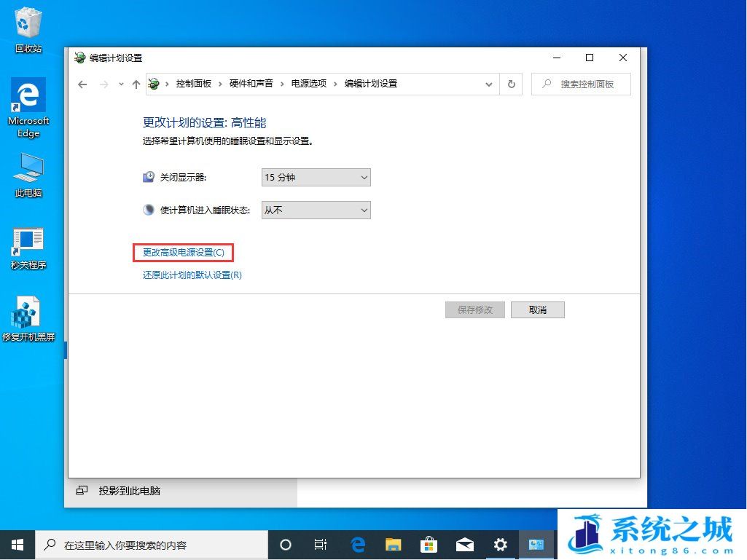Open Windows Settings via the gear icon
The width and height of the screenshot is (747, 560).
point(500,544)
